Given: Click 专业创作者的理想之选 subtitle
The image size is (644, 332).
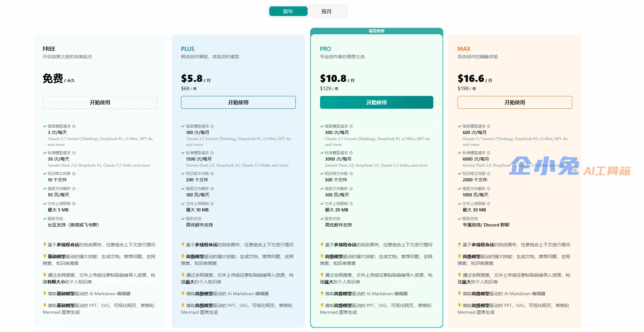Looking at the screenshot, I should 342,57.
